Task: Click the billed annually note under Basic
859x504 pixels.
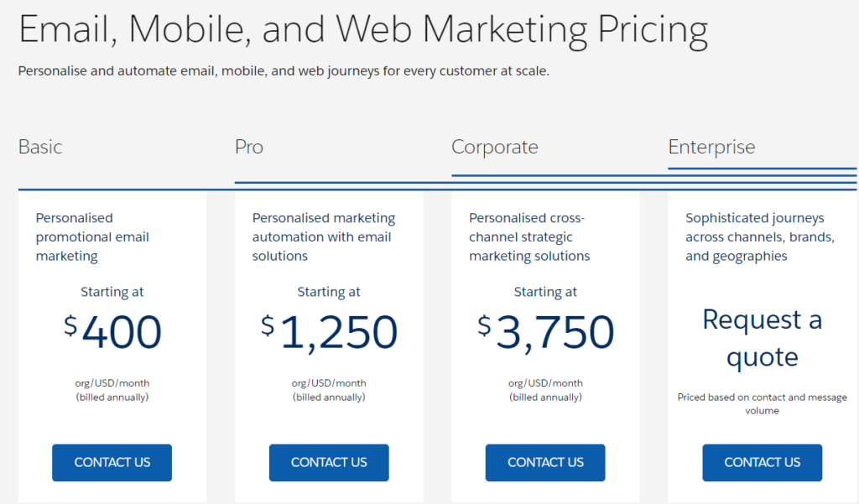Action: coord(112,390)
